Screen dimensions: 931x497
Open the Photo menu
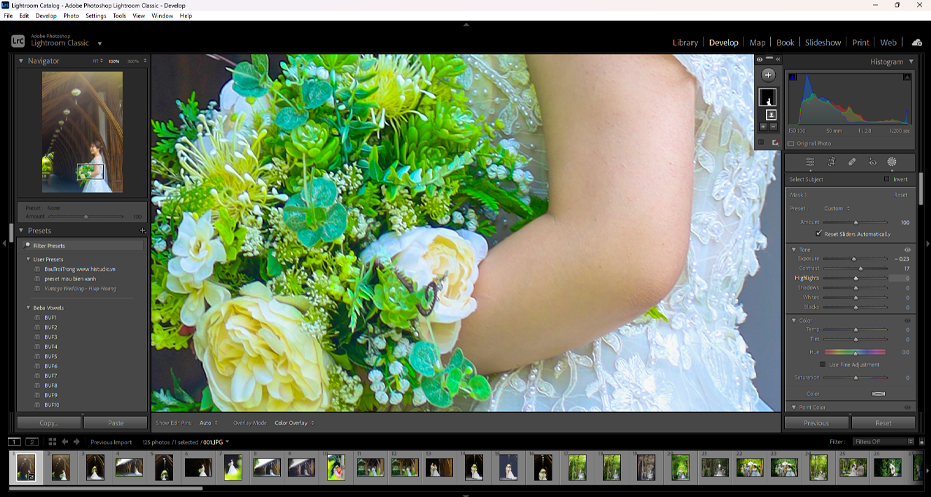71,16
